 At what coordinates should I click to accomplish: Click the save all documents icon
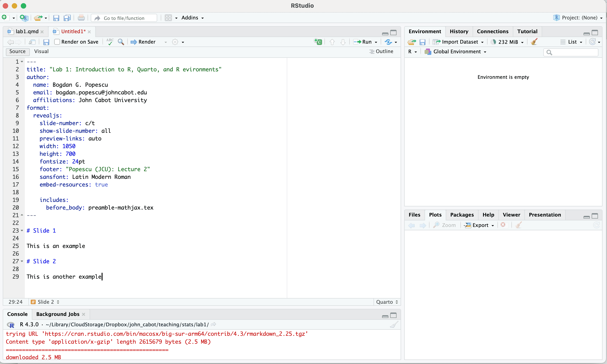67,18
